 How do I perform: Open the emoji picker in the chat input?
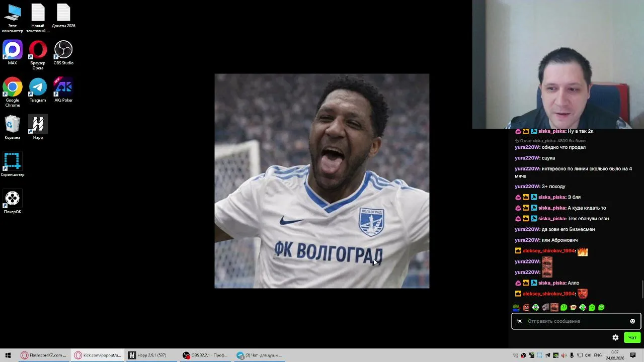point(632,321)
